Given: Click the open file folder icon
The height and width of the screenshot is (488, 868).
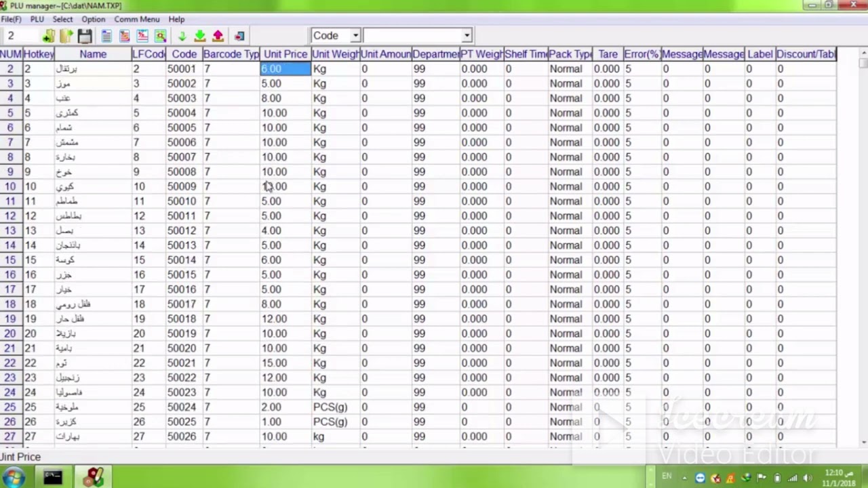Looking at the screenshot, I should pyautogui.click(x=66, y=36).
